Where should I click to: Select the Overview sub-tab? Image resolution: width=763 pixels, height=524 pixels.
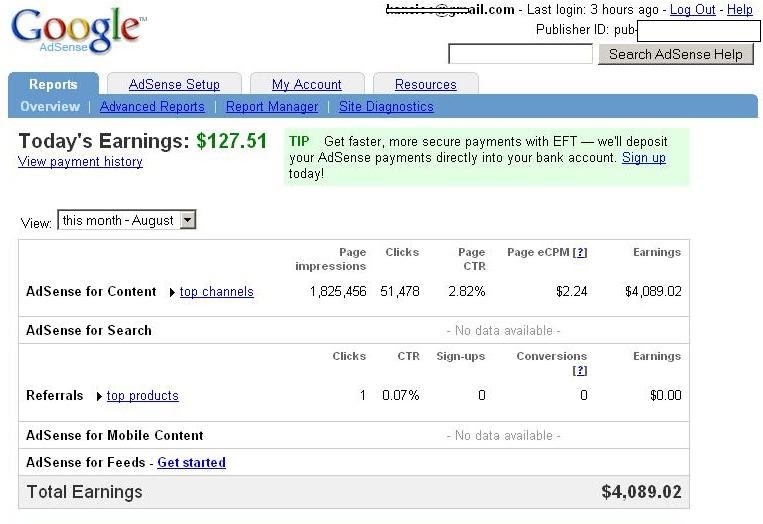50,106
